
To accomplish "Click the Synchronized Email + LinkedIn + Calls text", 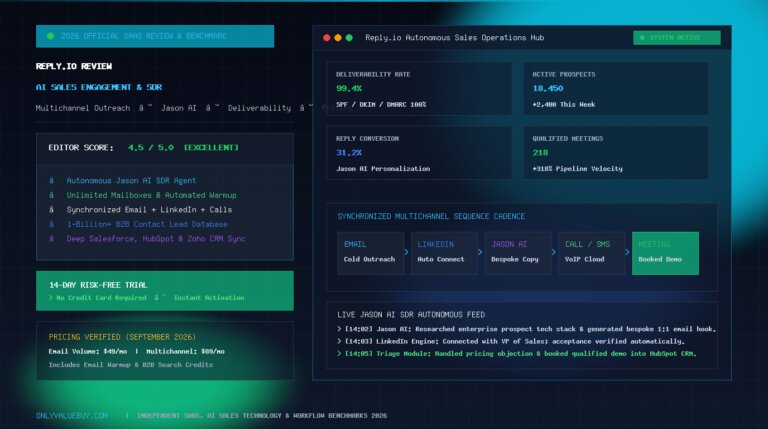I will (x=149, y=210).
